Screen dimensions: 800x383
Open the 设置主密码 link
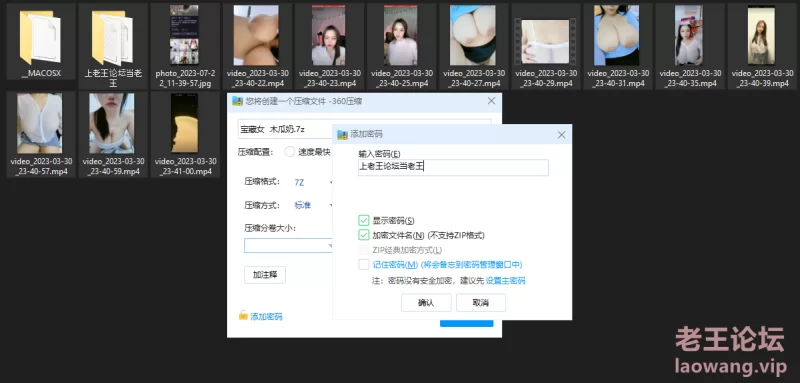click(x=505, y=280)
